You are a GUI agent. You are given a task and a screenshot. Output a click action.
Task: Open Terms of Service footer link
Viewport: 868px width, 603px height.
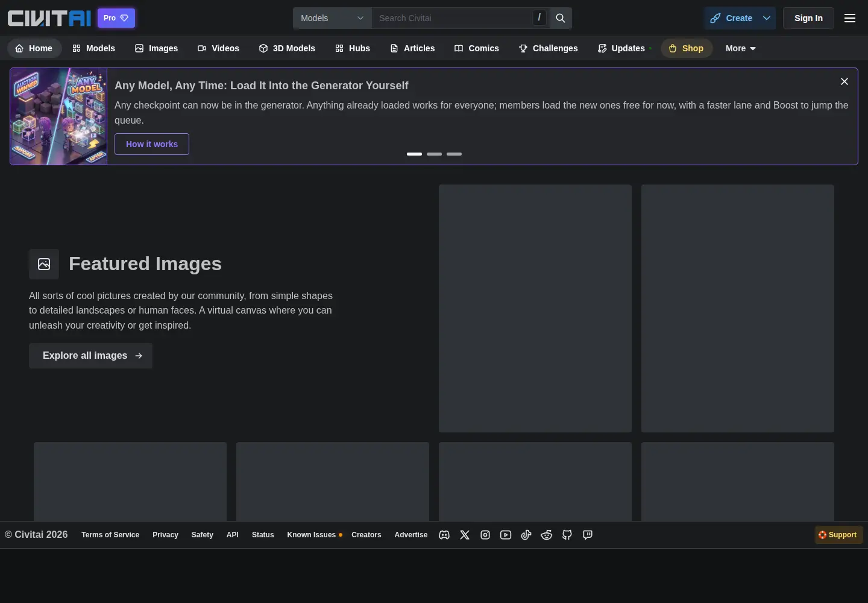pos(110,535)
